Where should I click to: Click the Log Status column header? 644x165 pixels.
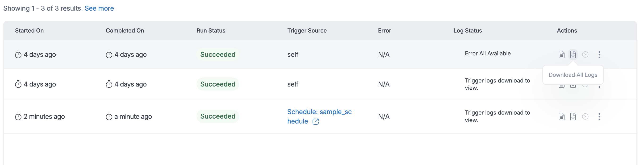468,30
